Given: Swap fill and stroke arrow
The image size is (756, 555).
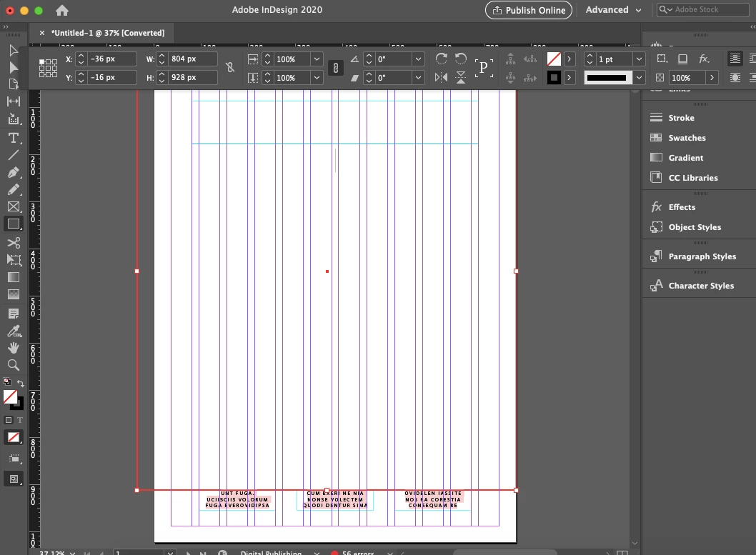Looking at the screenshot, I should (x=20, y=384).
